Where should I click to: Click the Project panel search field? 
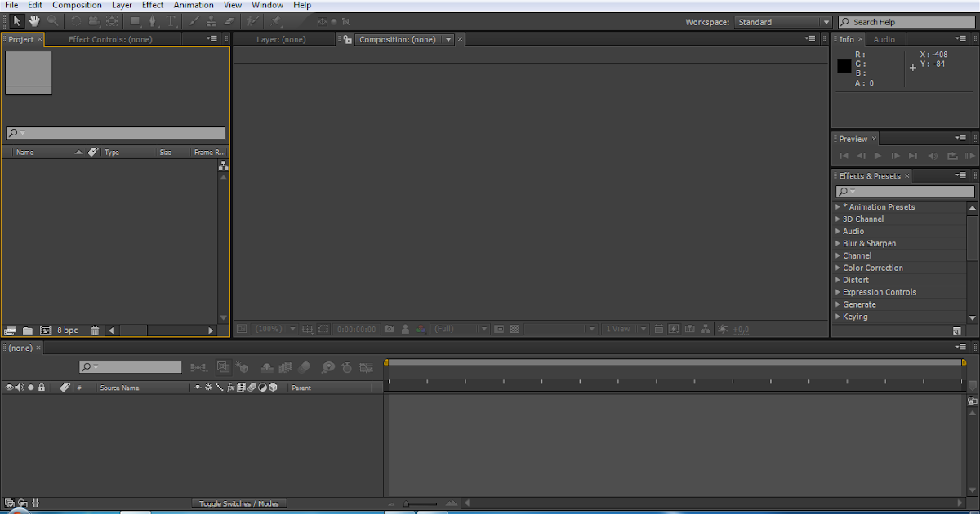click(115, 133)
